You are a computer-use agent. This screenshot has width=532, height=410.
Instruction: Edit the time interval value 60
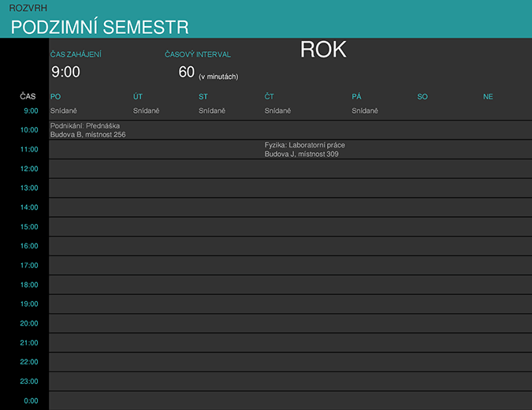(x=187, y=73)
